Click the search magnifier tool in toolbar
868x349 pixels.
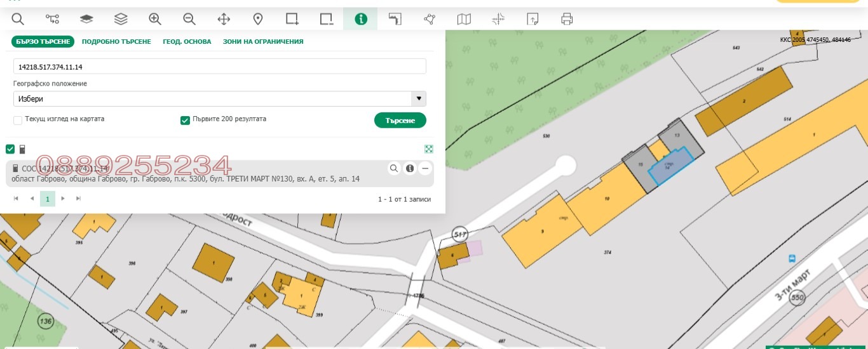pos(18,19)
